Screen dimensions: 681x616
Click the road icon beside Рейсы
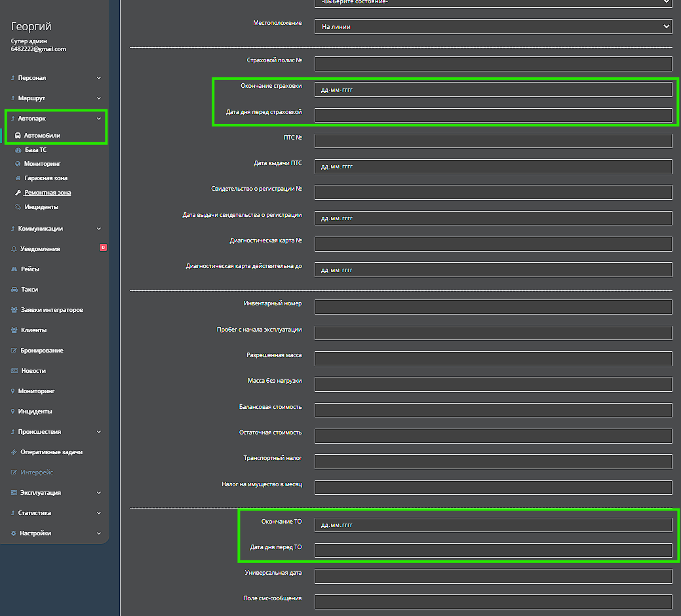coord(14,269)
